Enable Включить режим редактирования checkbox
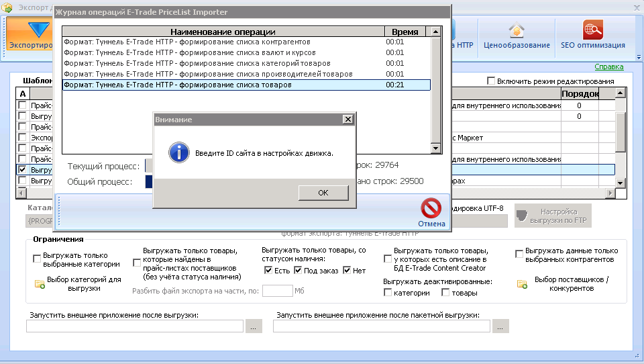This screenshot has height=364, width=644. pos(491,81)
